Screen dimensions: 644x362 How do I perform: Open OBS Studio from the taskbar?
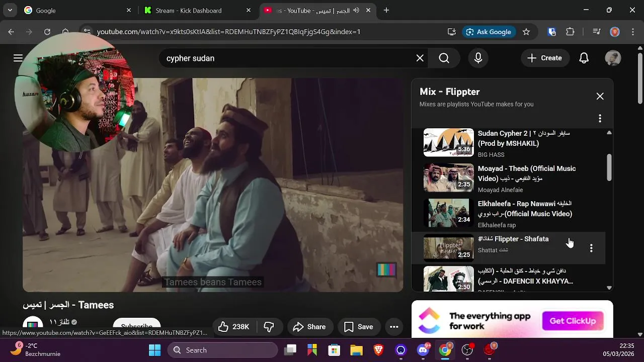(467, 350)
